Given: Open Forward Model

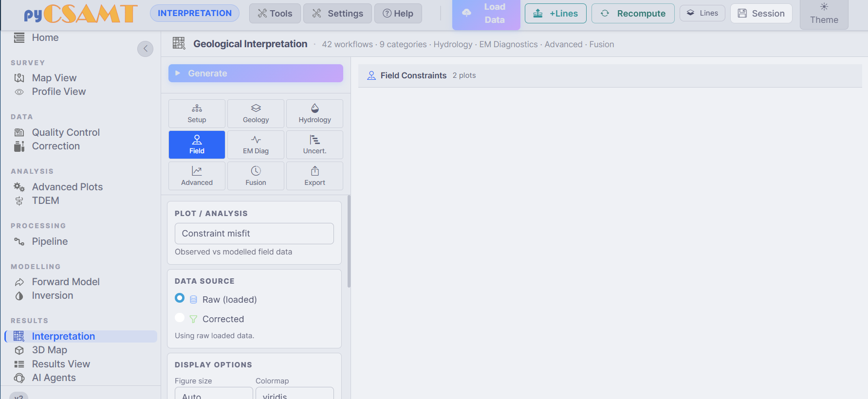Looking at the screenshot, I should [57, 282].
